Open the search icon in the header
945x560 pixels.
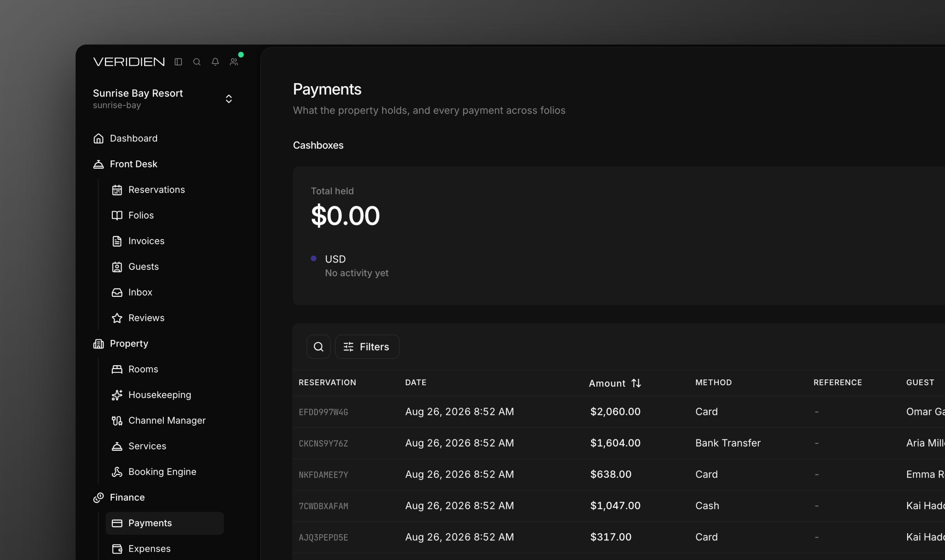197,61
